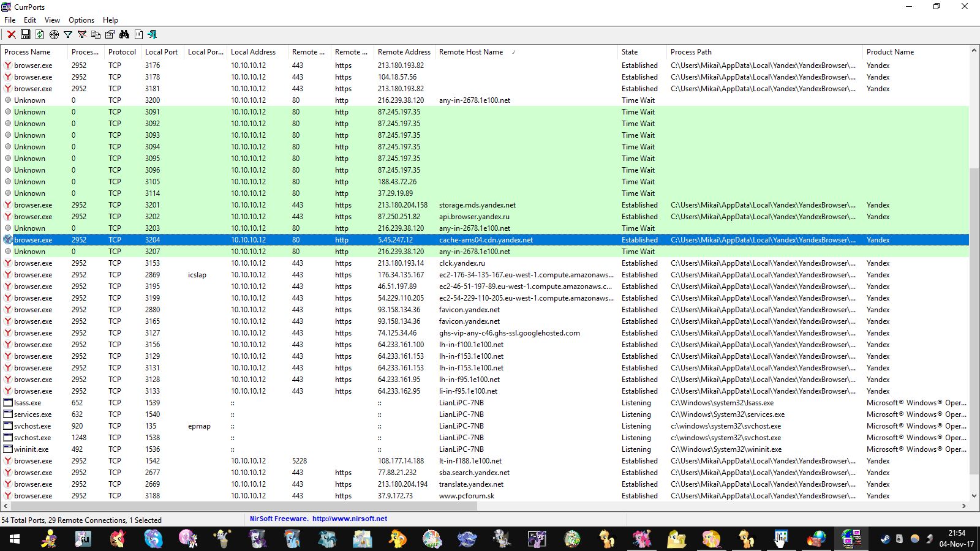The width and height of the screenshot is (980, 551).
Task: Click the funnel filter toolbar icon
Action: [68, 34]
